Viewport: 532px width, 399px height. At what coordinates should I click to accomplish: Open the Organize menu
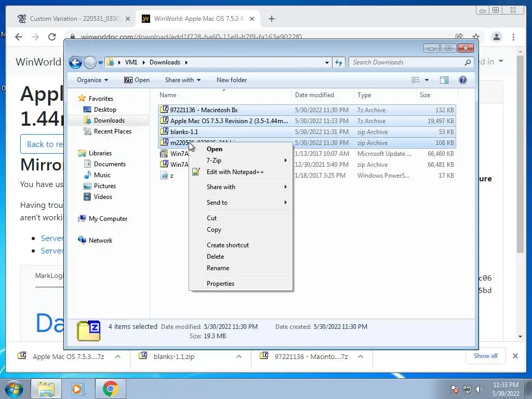click(92, 80)
